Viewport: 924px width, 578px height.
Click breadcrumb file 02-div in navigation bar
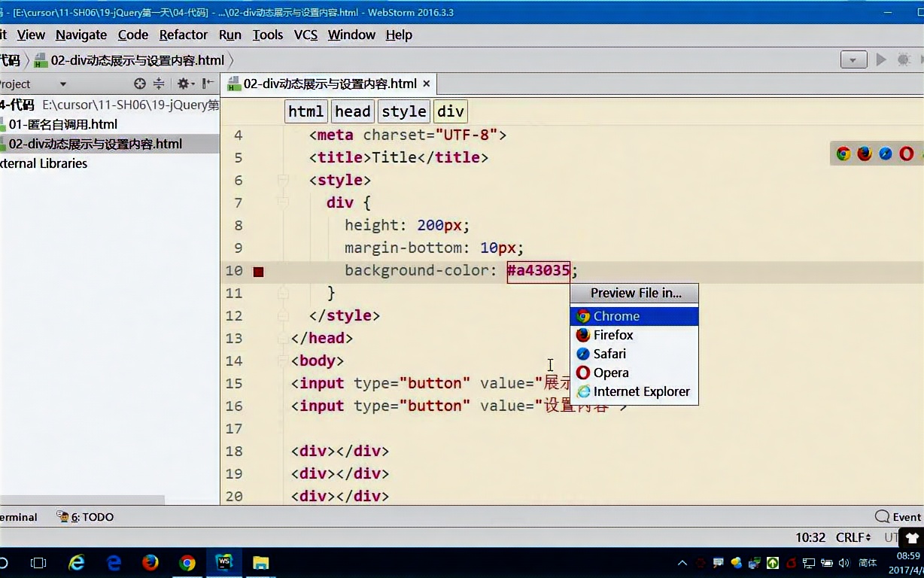129,60
